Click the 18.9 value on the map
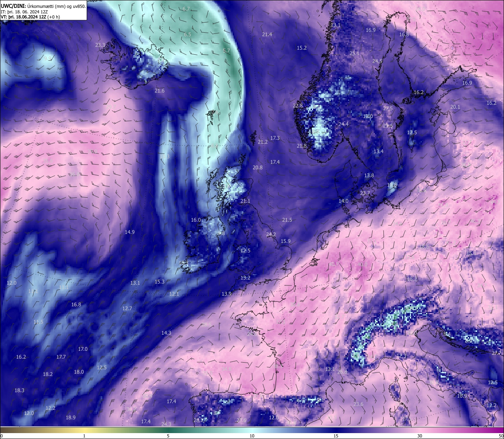Image resolution: width=504 pixels, height=439 pixels. coord(70,418)
